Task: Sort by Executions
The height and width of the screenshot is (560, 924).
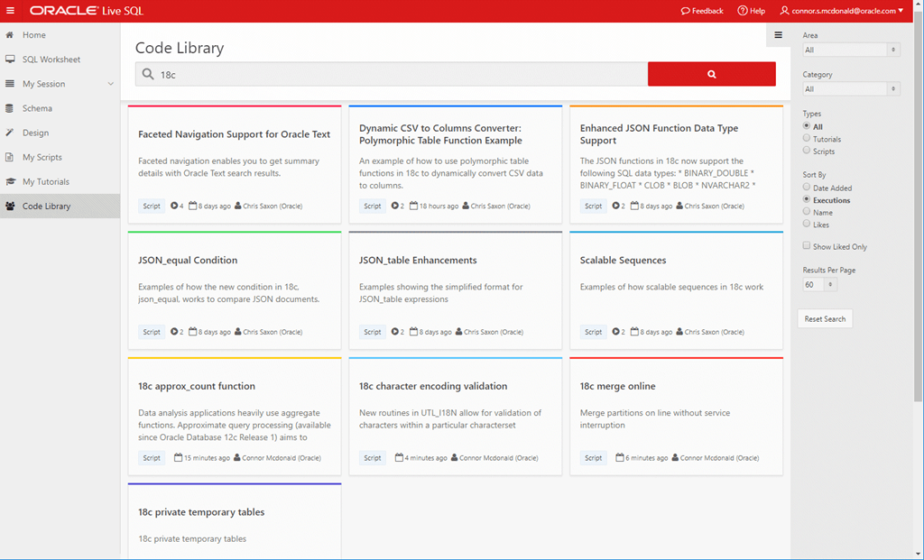Action: 806,199
